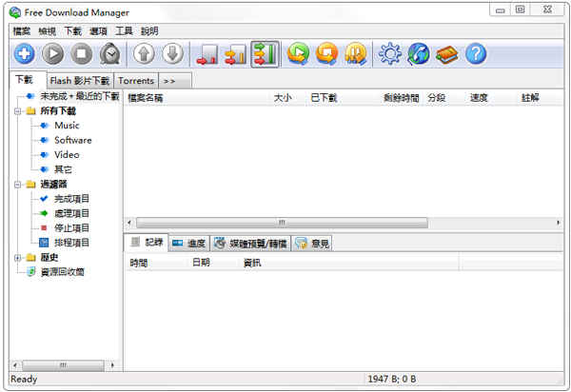This screenshot has height=392, width=571.
Task: Sort by 分段 column header
Action: (x=444, y=98)
